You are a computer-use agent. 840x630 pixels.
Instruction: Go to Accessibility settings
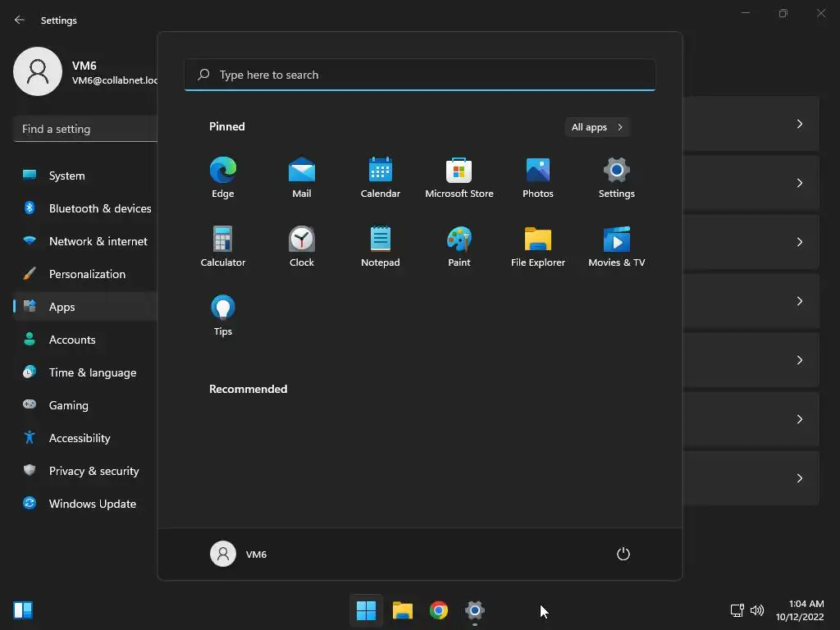pyautogui.click(x=85, y=438)
